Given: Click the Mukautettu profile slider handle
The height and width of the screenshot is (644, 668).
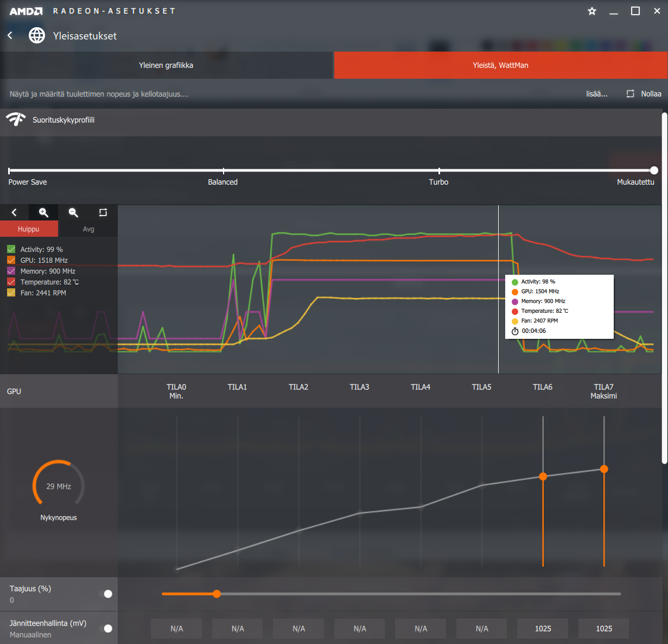Looking at the screenshot, I should [654, 171].
